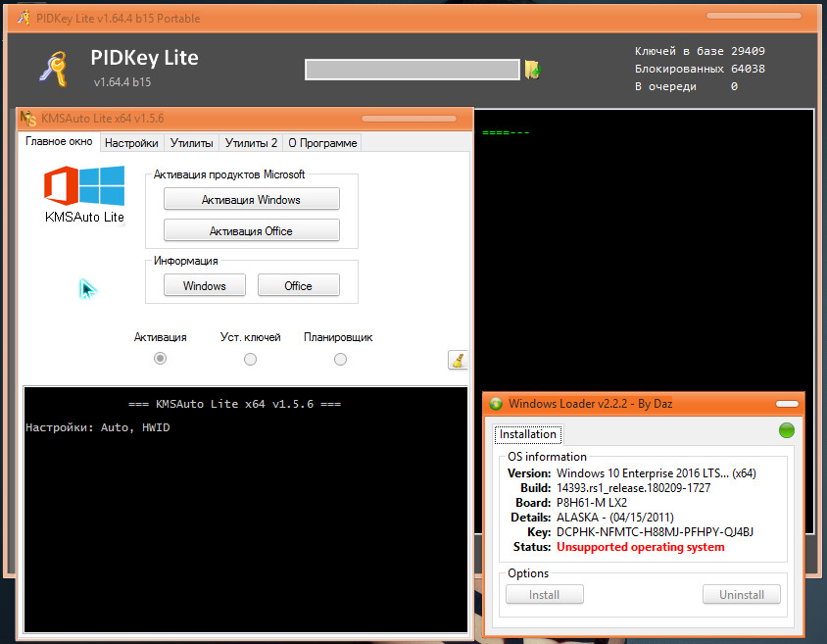The width and height of the screenshot is (827, 644).
Task: Select the Планировщик radio button
Action: point(340,360)
